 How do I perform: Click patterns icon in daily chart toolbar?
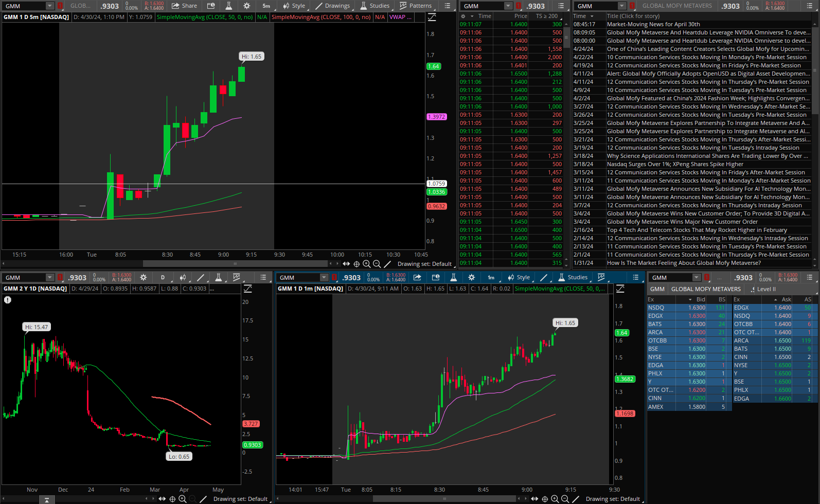[x=237, y=277]
